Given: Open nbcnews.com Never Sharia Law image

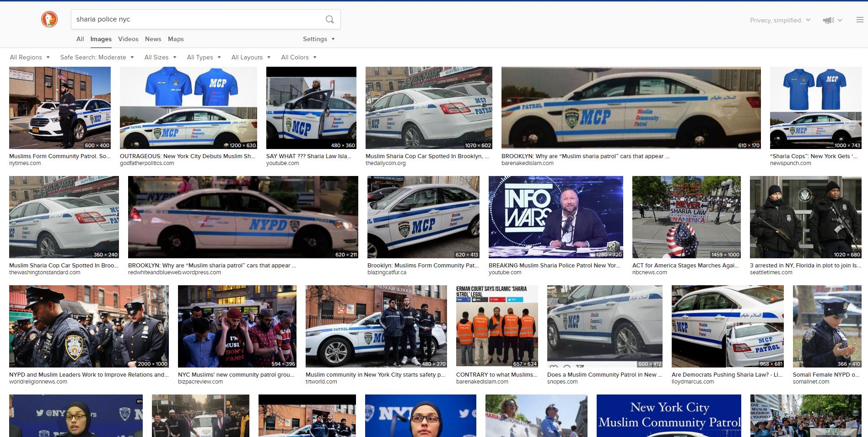Looking at the screenshot, I should tap(686, 217).
